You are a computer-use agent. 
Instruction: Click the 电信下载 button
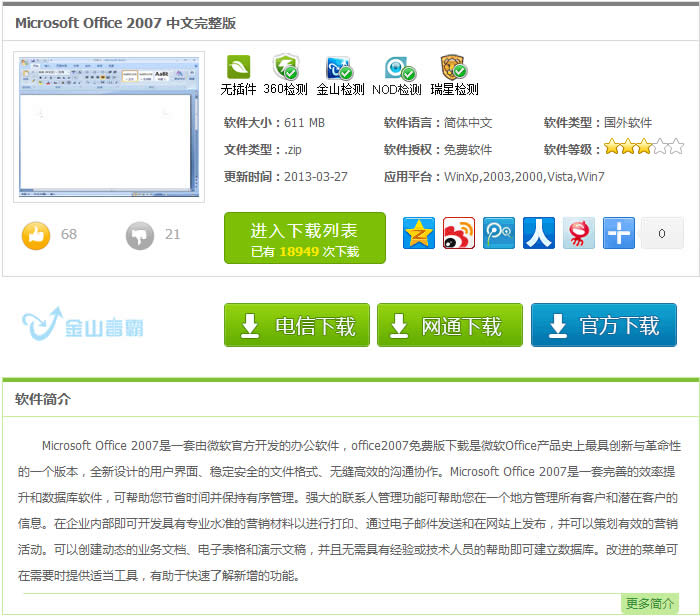297,325
